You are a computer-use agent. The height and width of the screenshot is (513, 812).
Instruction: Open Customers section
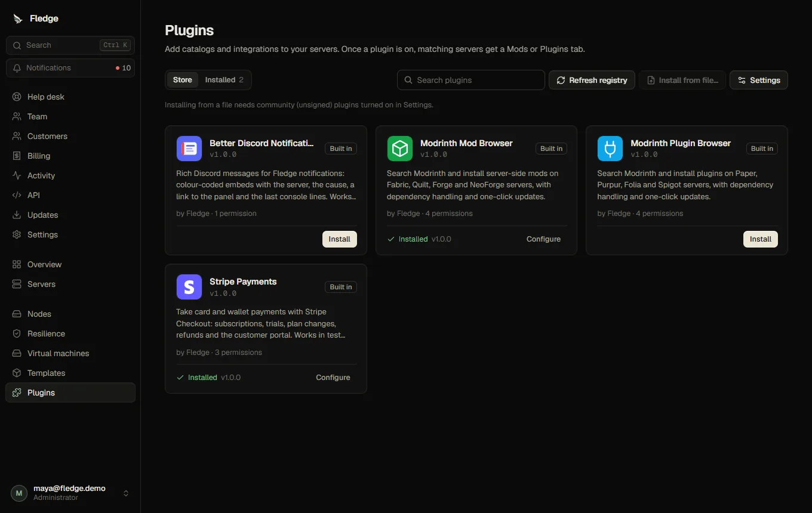70,136
